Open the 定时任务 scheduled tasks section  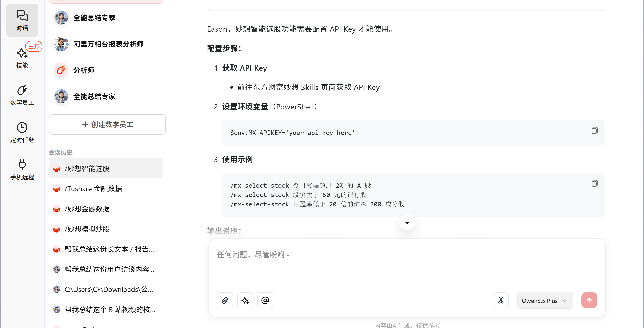point(22,133)
